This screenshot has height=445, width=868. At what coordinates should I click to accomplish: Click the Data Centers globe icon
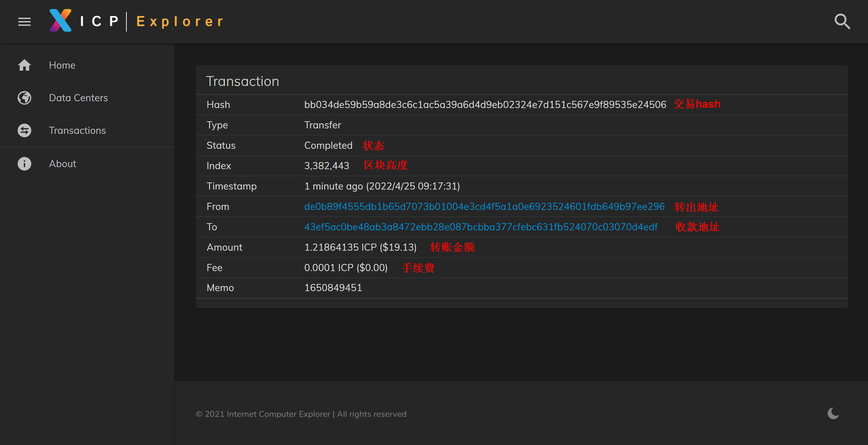coord(24,98)
